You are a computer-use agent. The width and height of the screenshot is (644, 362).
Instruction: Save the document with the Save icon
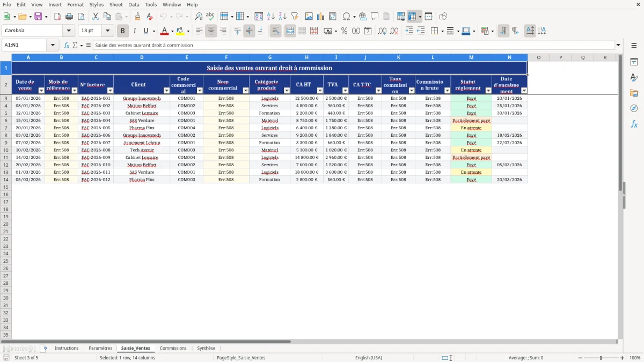click(38, 17)
